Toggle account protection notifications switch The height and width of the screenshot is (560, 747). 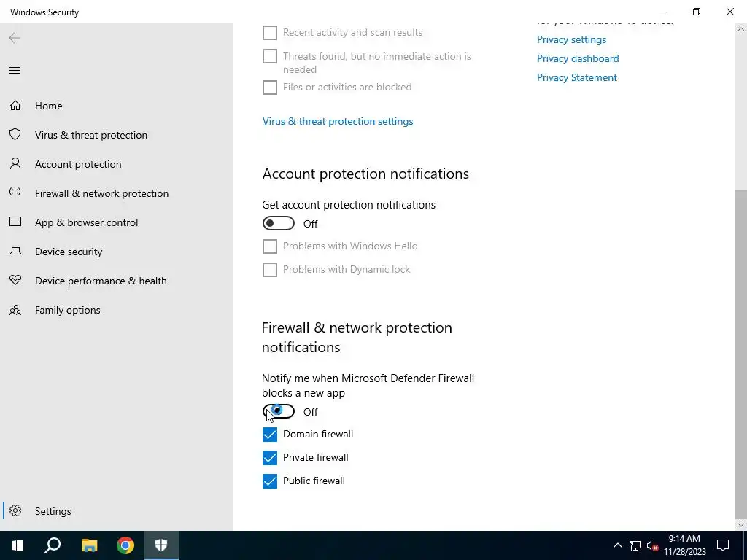point(278,223)
